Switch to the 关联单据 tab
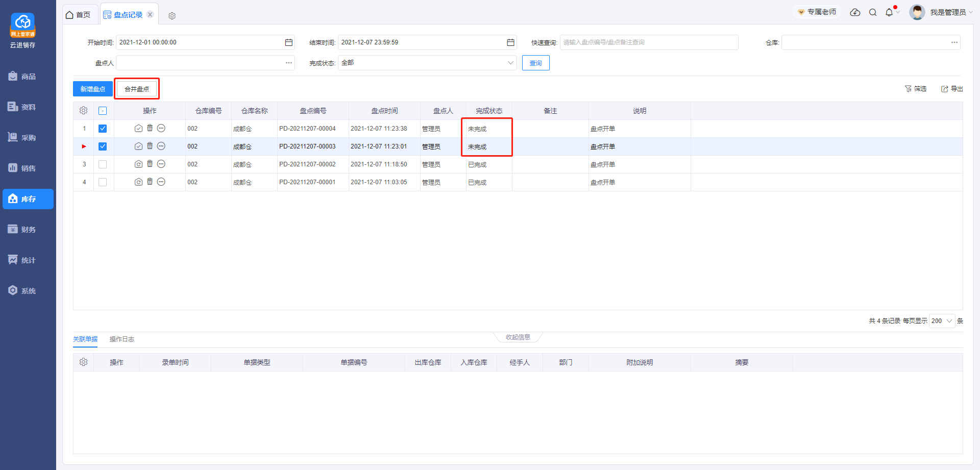 85,339
